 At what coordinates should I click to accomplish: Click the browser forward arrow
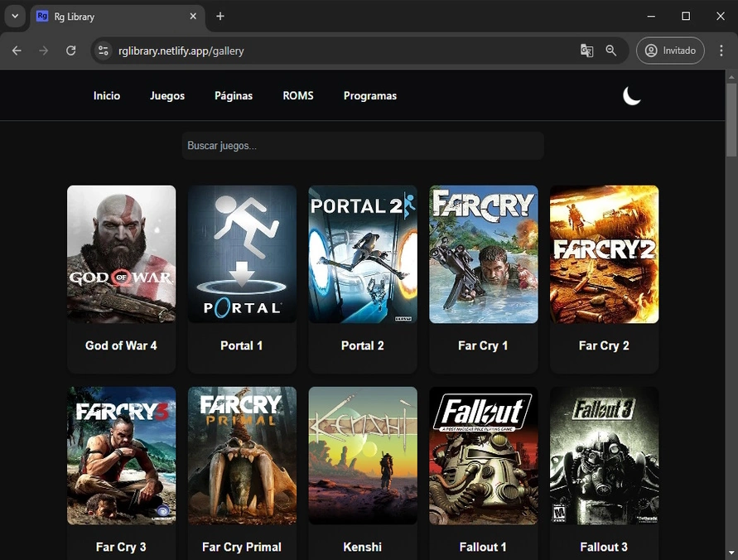[x=44, y=51]
